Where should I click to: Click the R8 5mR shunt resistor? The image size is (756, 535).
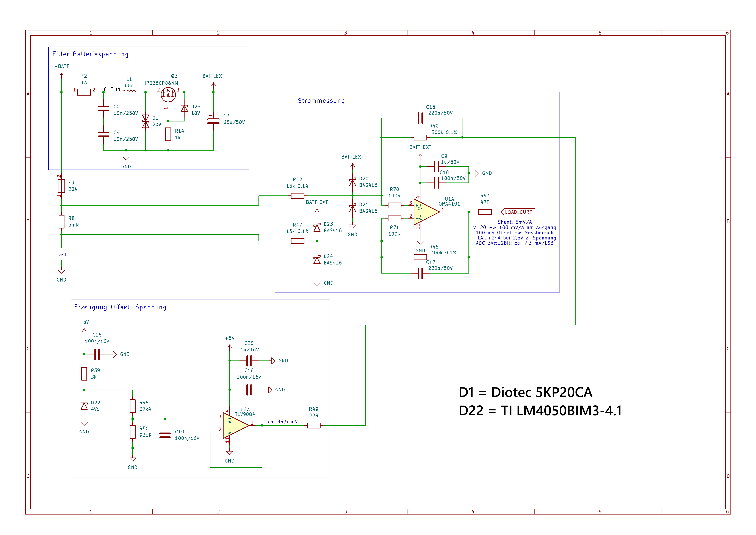[x=61, y=221]
